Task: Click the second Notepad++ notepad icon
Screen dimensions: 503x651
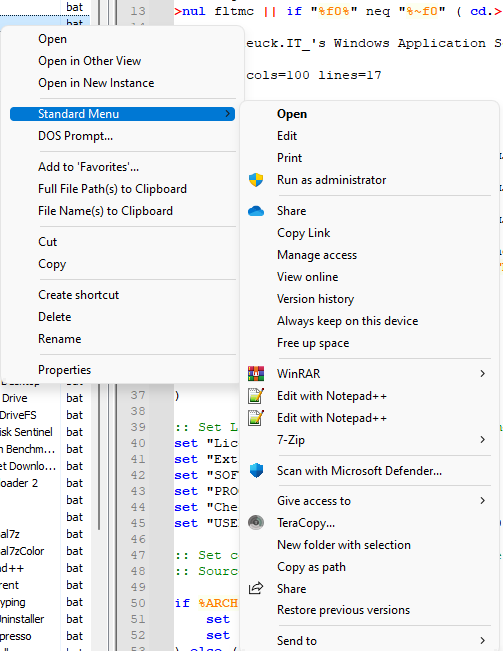Action: (x=256, y=418)
